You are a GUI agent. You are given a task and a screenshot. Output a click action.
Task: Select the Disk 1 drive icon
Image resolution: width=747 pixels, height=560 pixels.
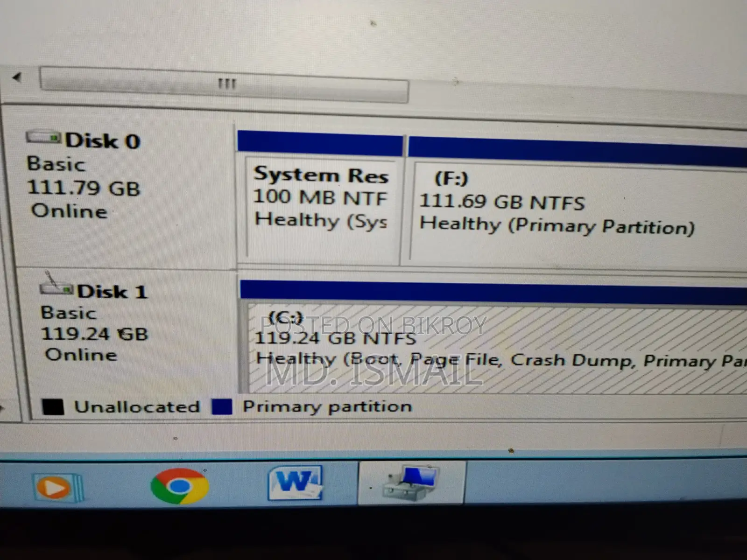coord(56,285)
